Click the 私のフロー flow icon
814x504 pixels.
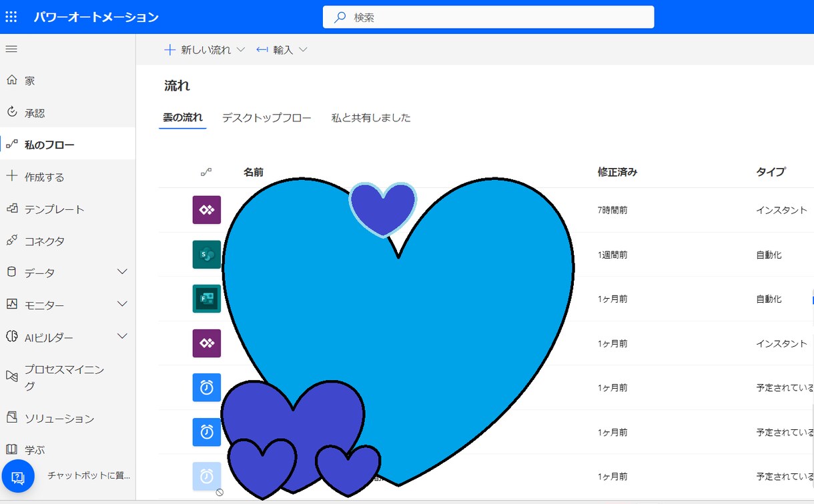coord(11,144)
